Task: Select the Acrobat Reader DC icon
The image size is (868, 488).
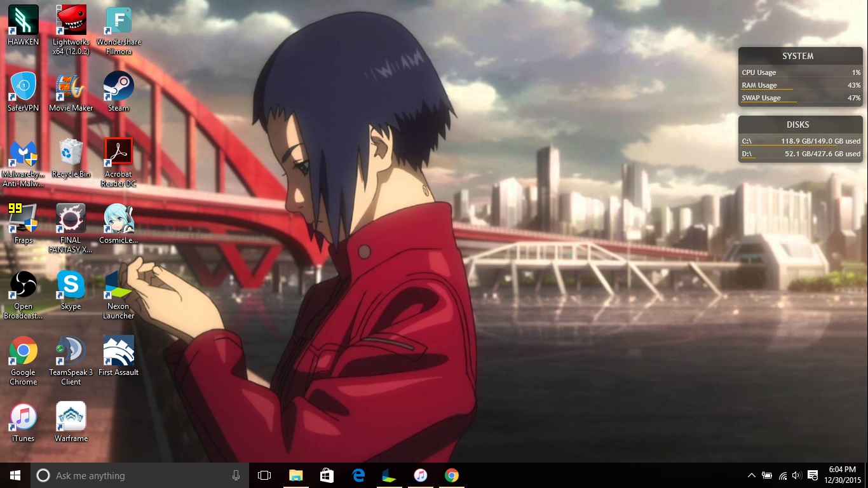Action: point(118,152)
